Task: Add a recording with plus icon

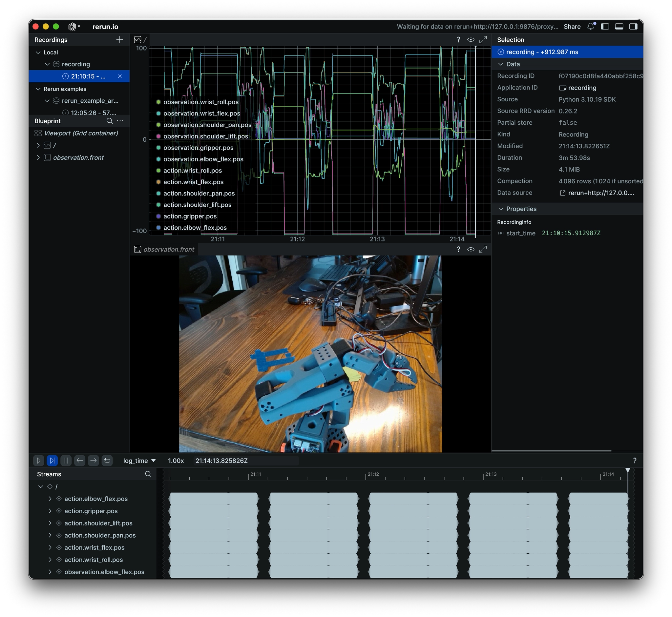Action: (x=119, y=40)
